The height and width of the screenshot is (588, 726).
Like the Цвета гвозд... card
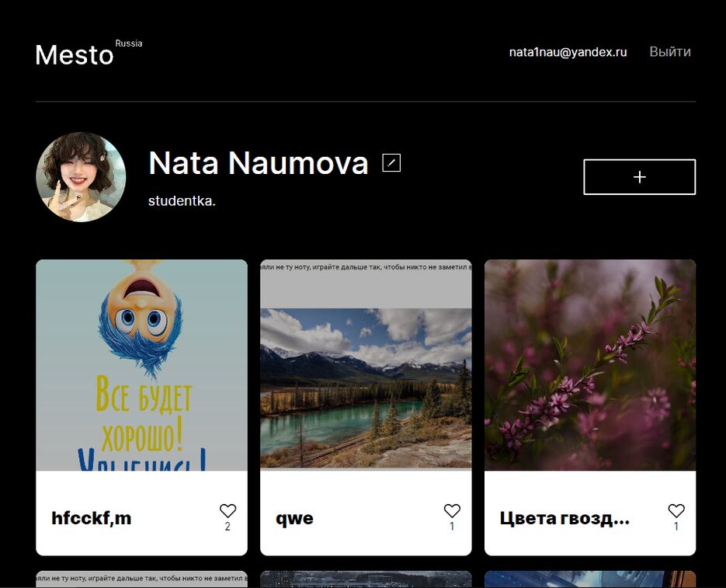(676, 510)
